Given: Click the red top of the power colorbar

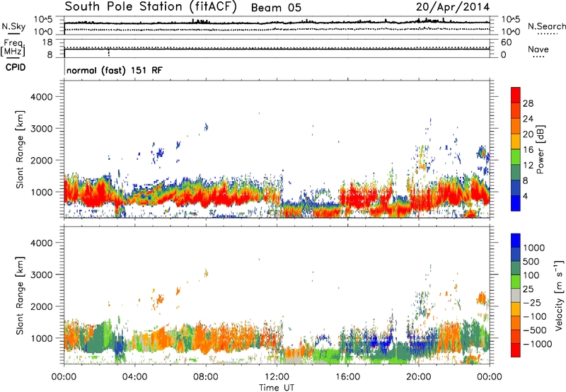Looking at the screenshot, I should (516, 95).
